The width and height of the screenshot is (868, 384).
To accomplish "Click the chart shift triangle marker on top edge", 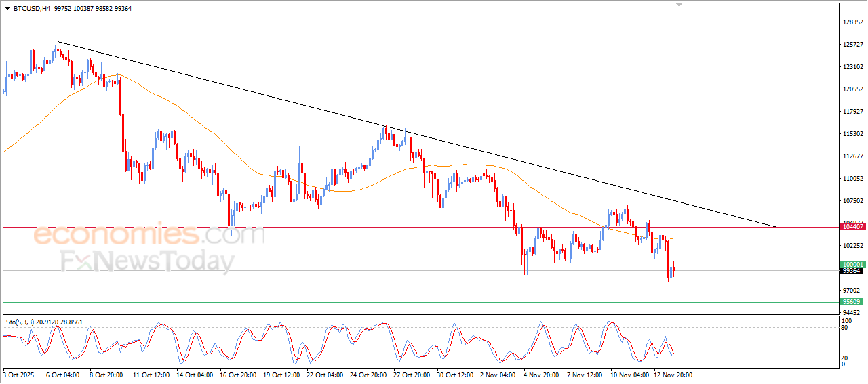I will (679, 5).
